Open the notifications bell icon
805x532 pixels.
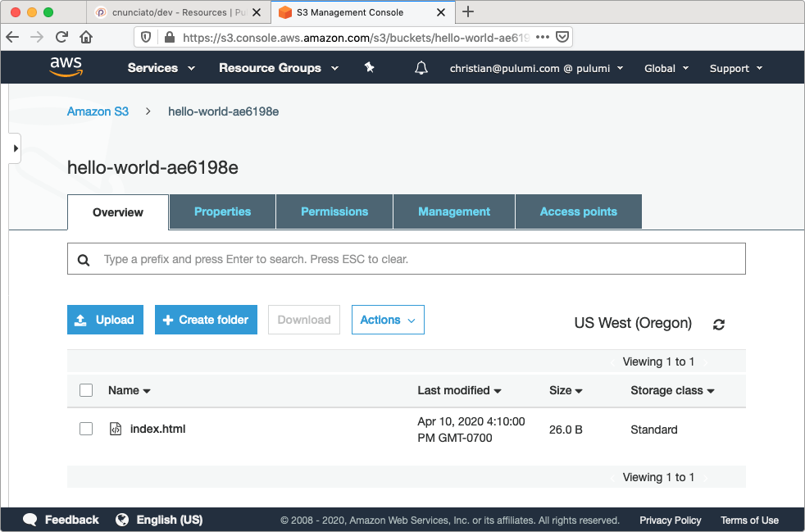coord(421,68)
